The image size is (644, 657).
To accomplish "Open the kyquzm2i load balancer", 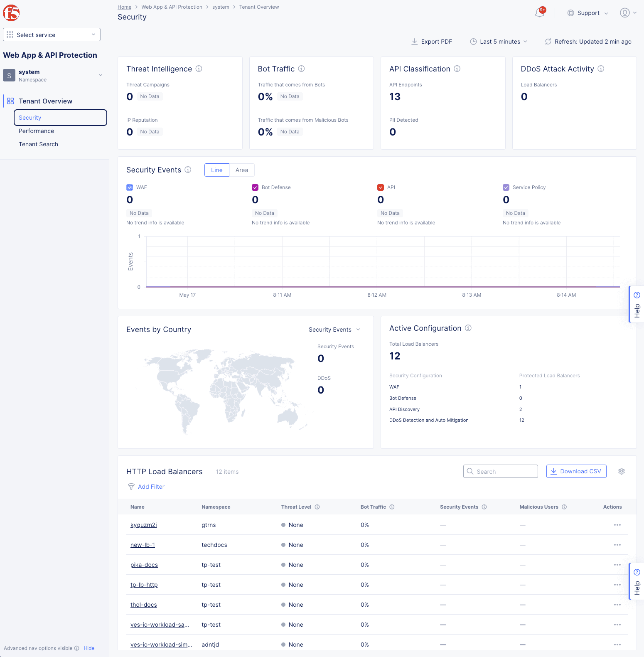I will 143,525.
